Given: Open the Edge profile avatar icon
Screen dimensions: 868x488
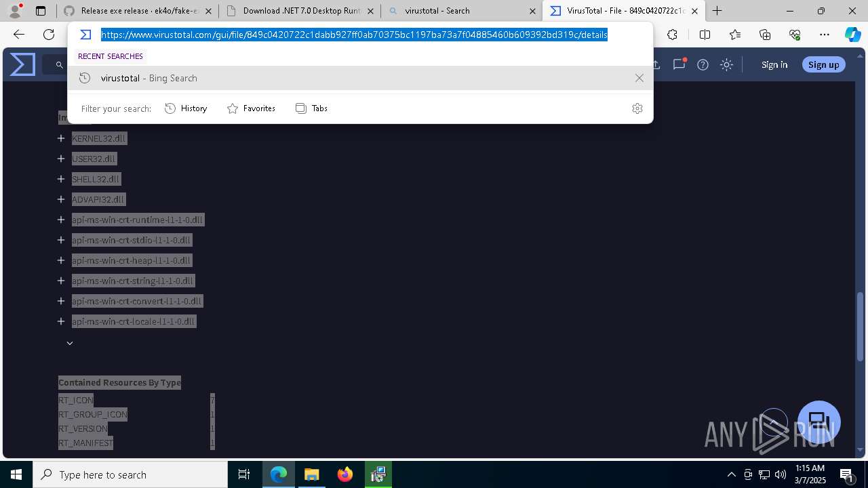Looking at the screenshot, I should [15, 11].
